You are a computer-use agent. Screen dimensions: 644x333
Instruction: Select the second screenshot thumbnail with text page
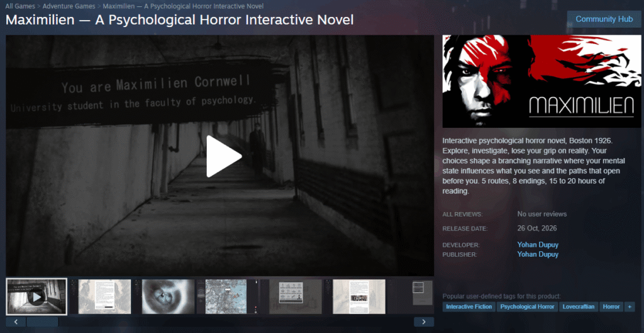tap(101, 296)
